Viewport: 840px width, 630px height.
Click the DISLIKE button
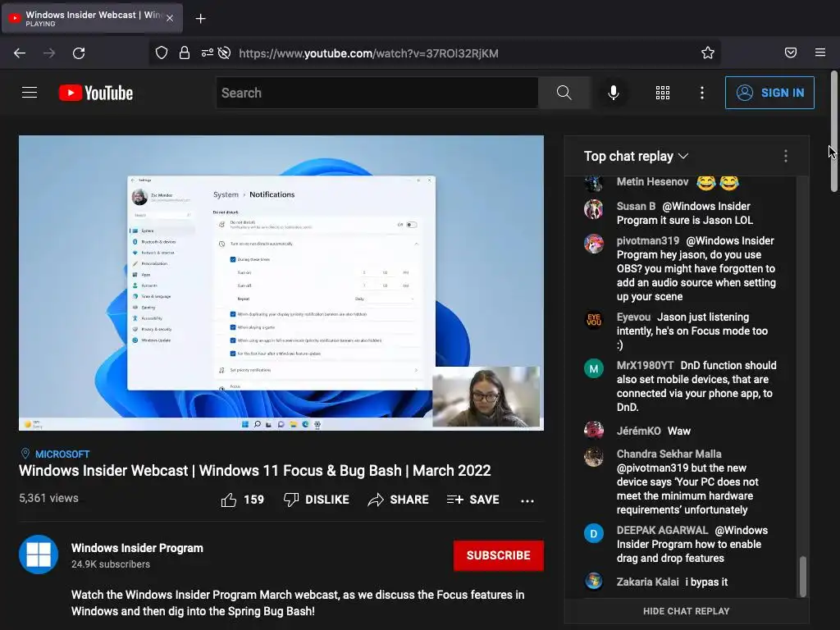(316, 500)
